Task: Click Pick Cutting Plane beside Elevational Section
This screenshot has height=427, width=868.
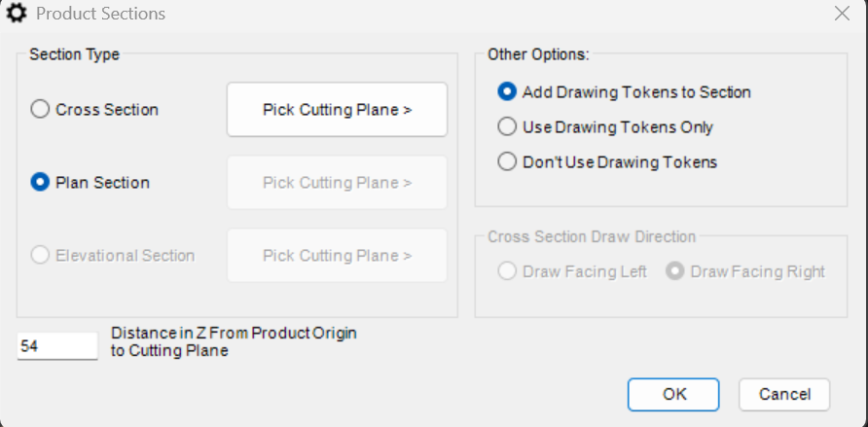Action: click(337, 256)
